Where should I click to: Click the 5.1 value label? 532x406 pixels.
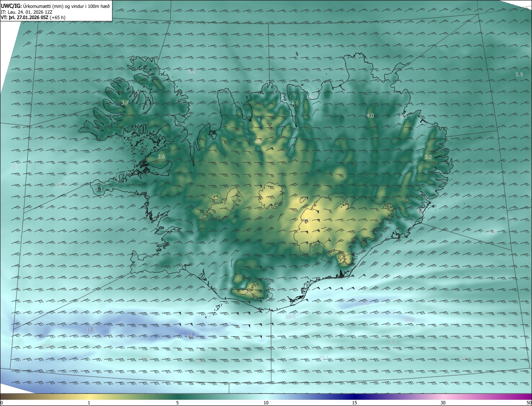(99, 189)
